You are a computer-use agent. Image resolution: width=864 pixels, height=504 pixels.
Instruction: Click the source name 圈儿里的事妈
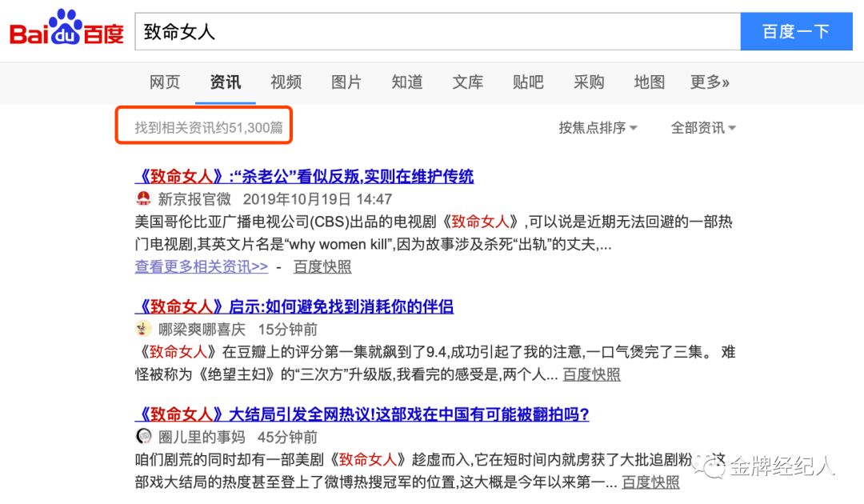pyautogui.click(x=202, y=437)
